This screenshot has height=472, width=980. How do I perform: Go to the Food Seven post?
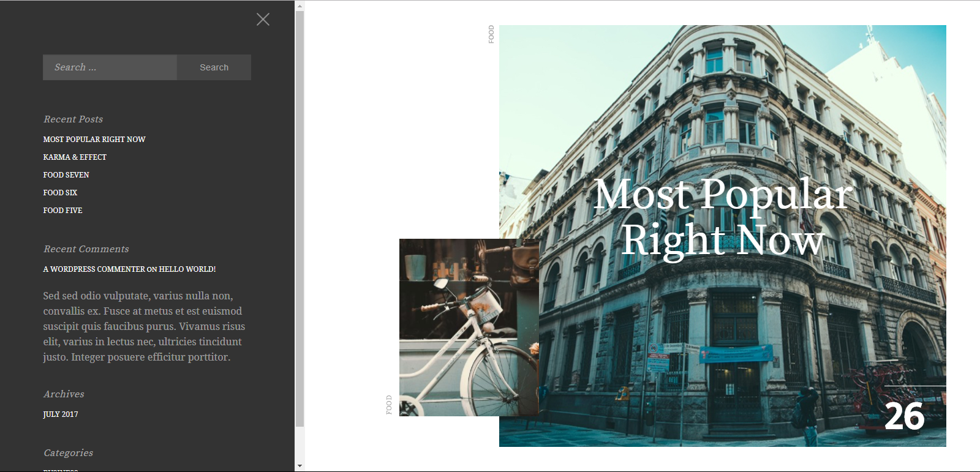(x=66, y=175)
